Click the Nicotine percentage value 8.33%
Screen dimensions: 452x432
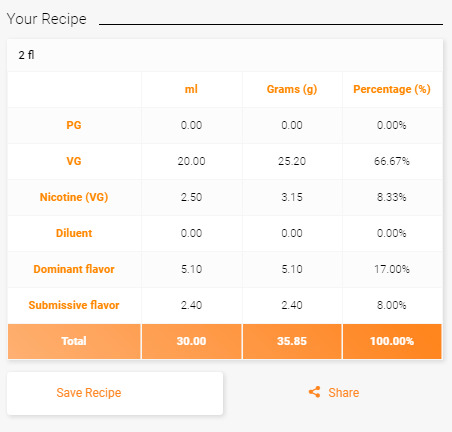click(x=392, y=197)
